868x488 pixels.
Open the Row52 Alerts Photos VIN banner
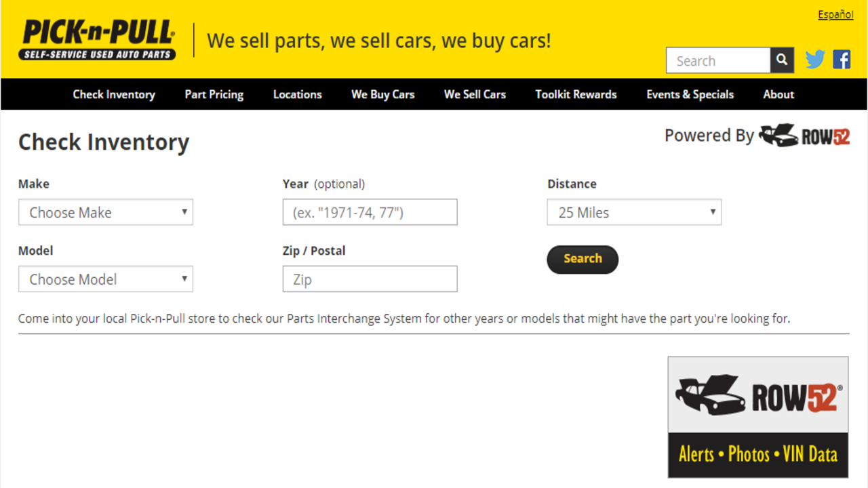[757, 417]
